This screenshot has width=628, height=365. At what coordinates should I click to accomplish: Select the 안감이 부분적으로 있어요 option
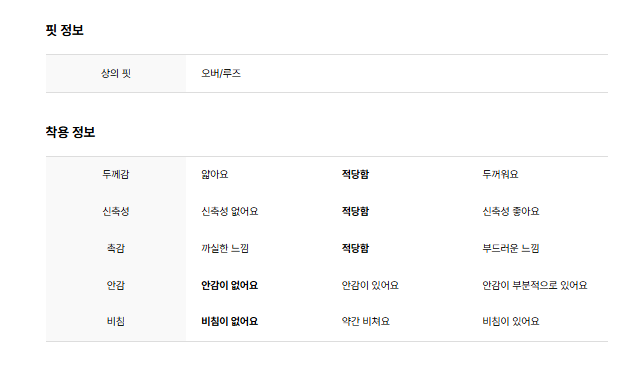tap(535, 285)
